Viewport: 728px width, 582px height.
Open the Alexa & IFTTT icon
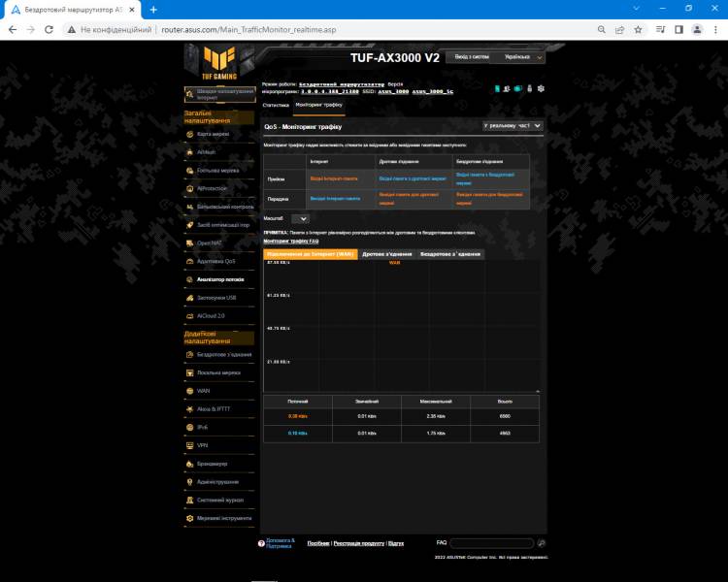(189, 409)
